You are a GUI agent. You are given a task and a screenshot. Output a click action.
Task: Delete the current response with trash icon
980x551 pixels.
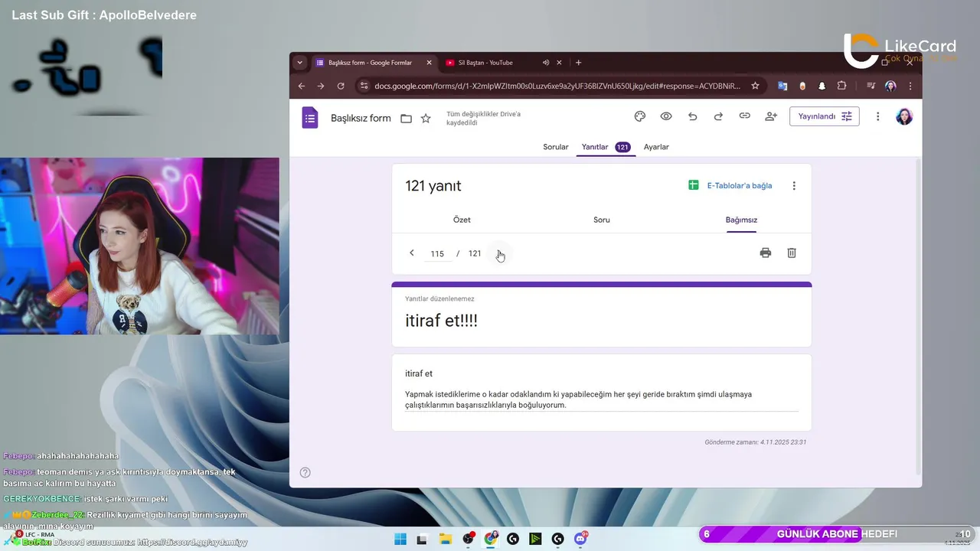coord(792,253)
